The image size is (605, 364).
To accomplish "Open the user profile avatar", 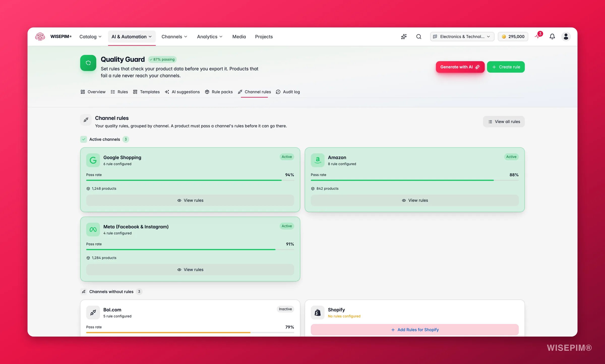I will (566, 37).
